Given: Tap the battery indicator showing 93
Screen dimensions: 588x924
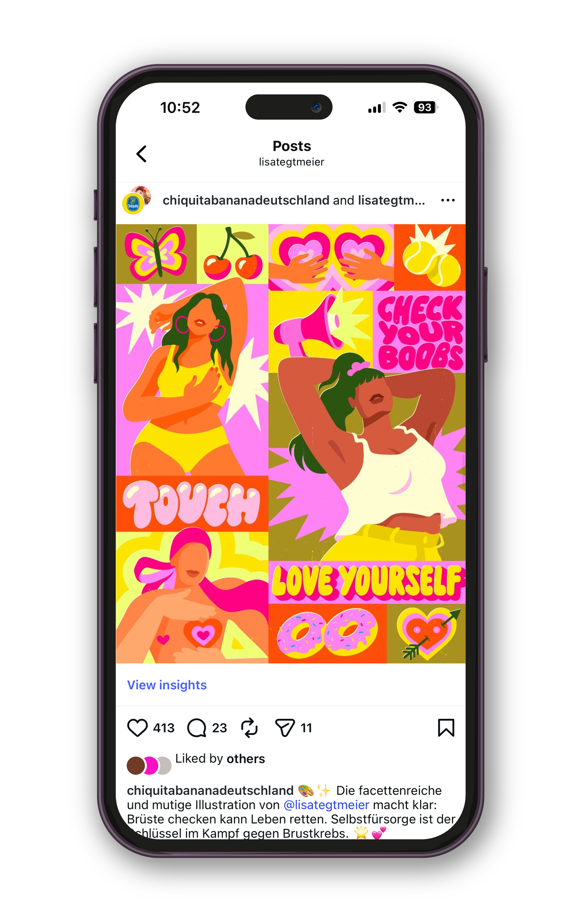Looking at the screenshot, I should tap(426, 107).
